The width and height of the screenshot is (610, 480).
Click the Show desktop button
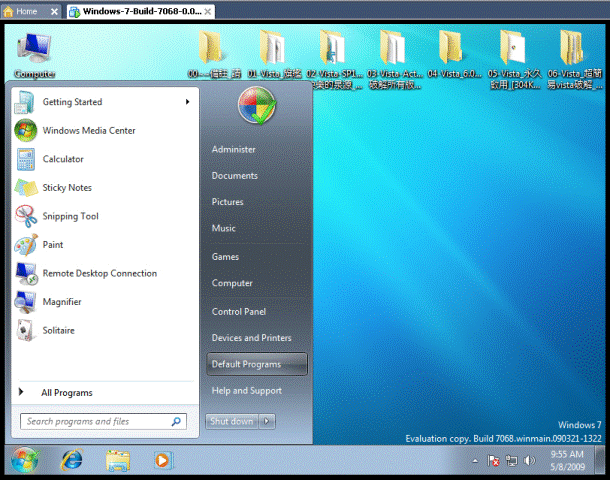click(599, 460)
